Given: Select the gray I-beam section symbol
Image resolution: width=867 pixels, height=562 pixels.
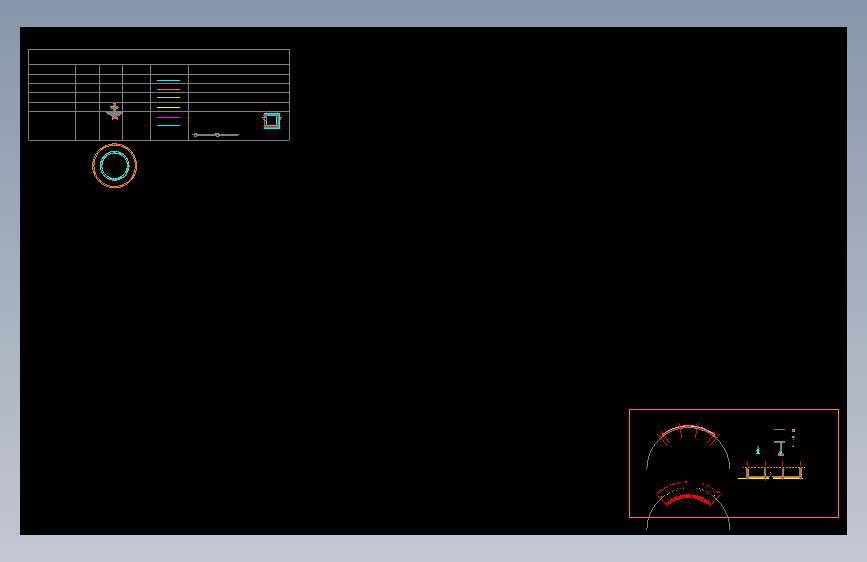Looking at the screenshot, I should (x=780, y=448).
